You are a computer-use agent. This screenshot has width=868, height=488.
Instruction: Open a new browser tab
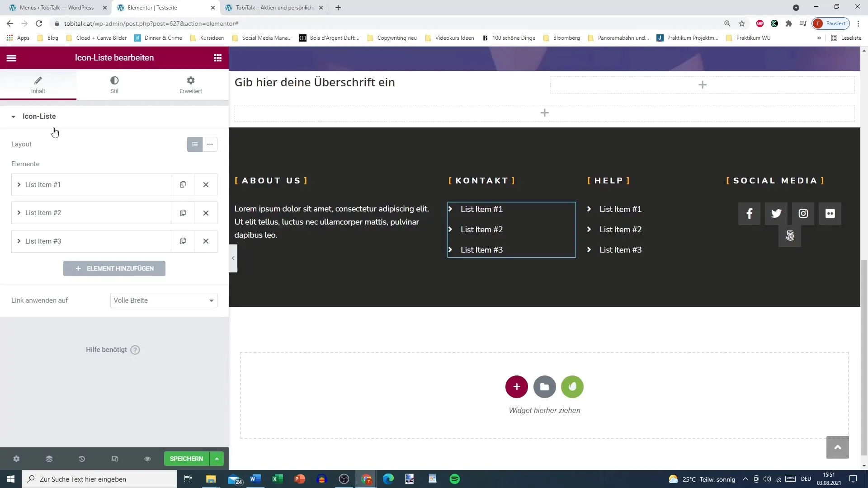coord(338,8)
